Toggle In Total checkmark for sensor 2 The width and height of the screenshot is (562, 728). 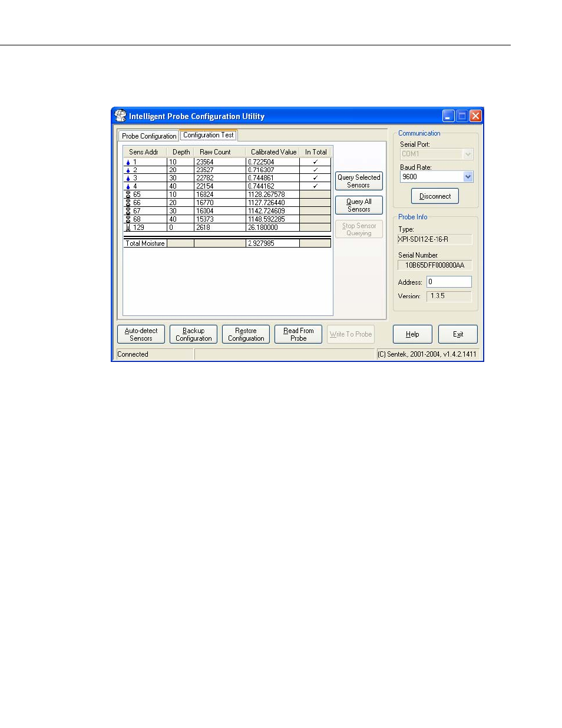pyautogui.click(x=315, y=170)
